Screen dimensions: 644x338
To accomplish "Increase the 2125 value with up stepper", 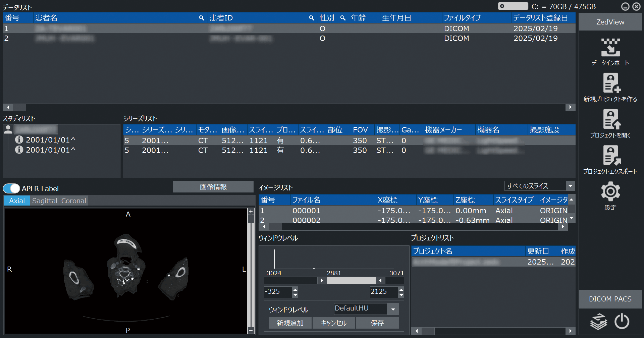I will coord(401,289).
